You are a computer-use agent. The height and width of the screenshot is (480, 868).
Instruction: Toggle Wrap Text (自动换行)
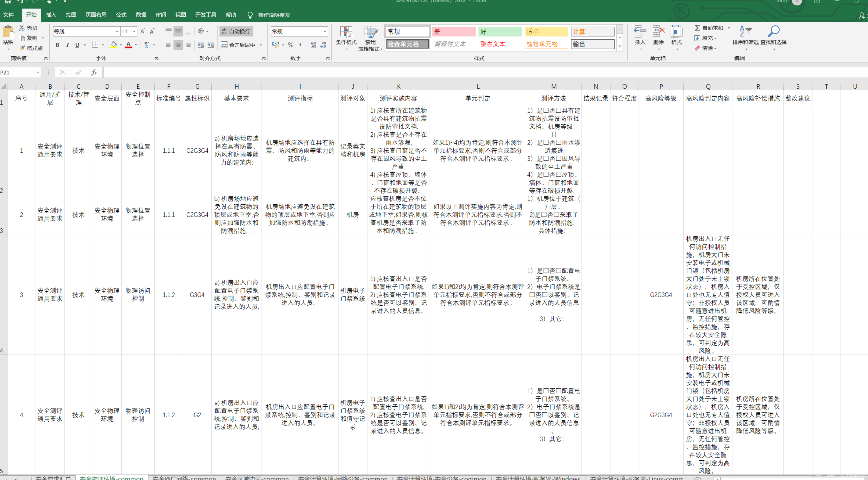click(236, 31)
